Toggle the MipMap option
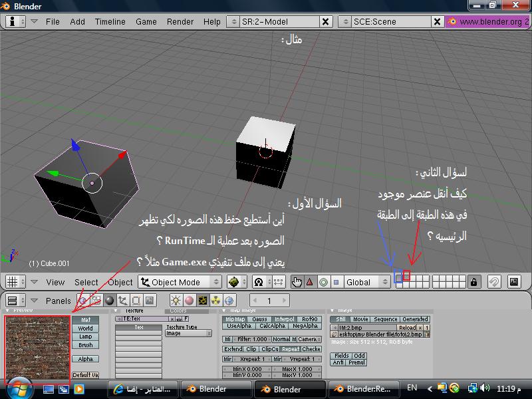The width and height of the screenshot is (532, 399). (235, 319)
